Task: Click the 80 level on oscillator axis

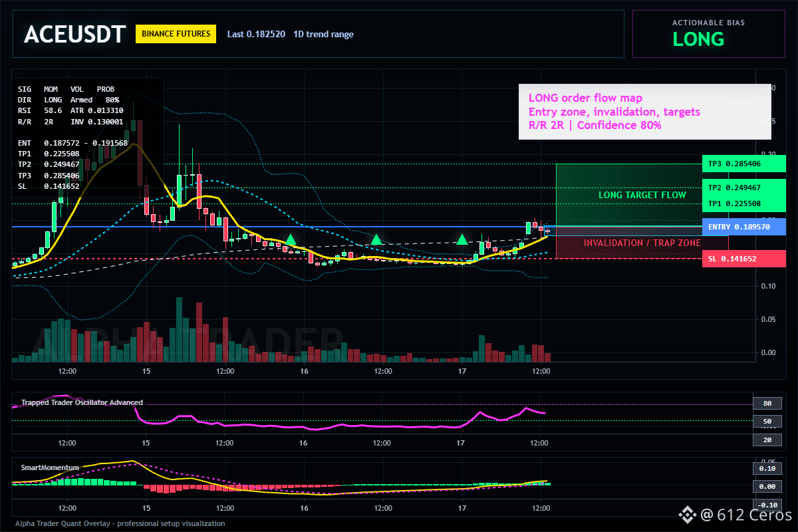Action: click(x=767, y=404)
